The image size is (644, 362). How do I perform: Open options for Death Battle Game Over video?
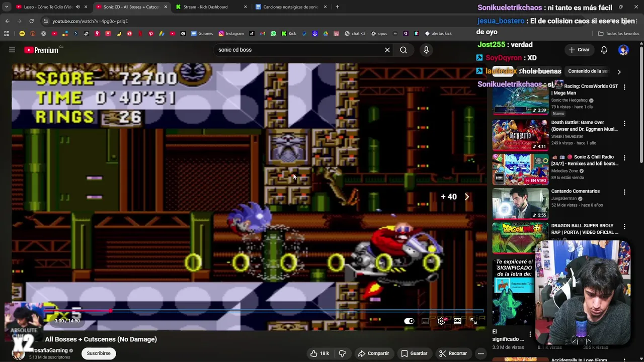[x=624, y=123]
